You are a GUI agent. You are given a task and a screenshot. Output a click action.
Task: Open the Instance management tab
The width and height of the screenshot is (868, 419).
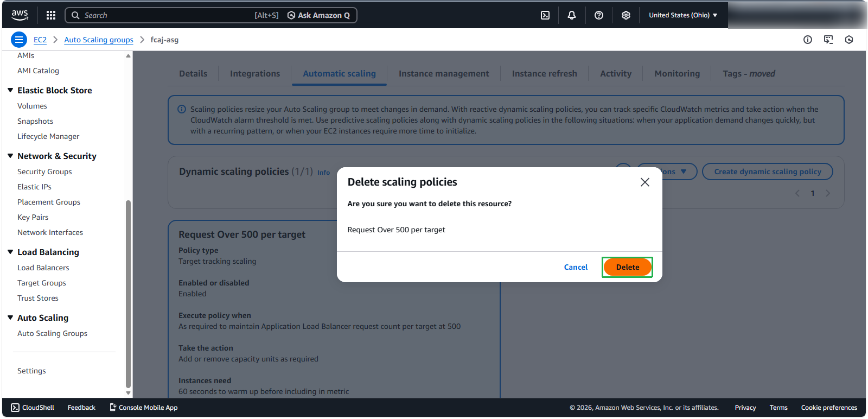444,74
